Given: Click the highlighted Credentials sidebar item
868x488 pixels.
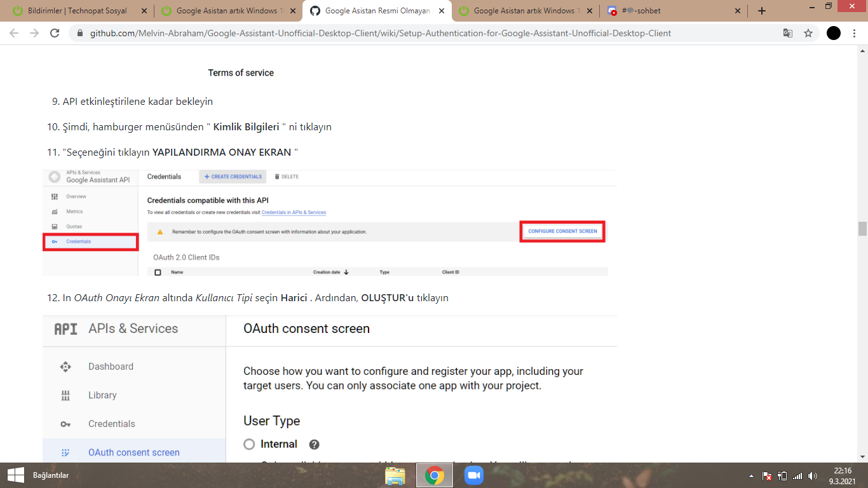Looking at the screenshot, I should [90, 241].
